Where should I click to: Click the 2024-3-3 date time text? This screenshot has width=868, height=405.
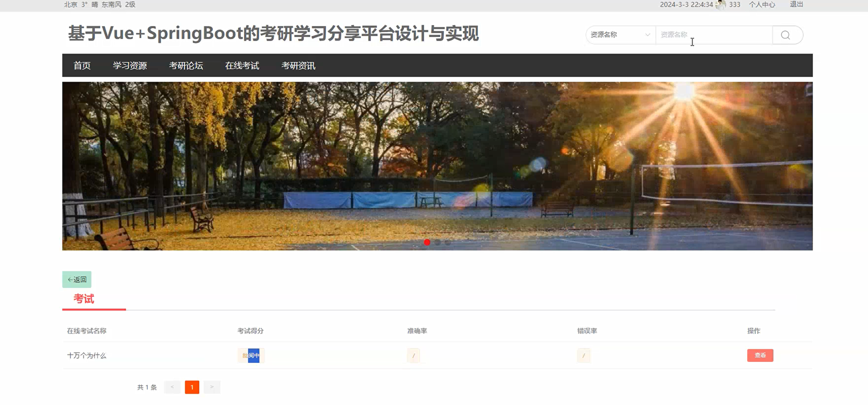[x=686, y=4]
